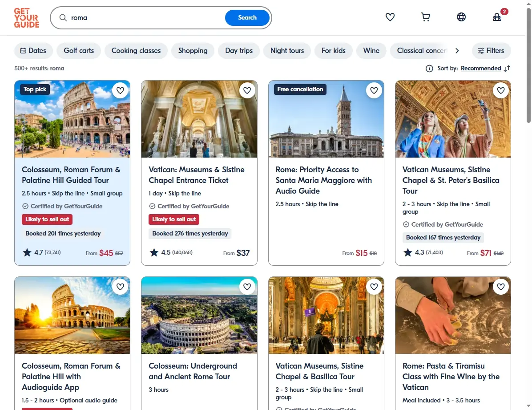Screen dimensions: 532x410
Task: Click the From $15 price
Action: click(359, 253)
